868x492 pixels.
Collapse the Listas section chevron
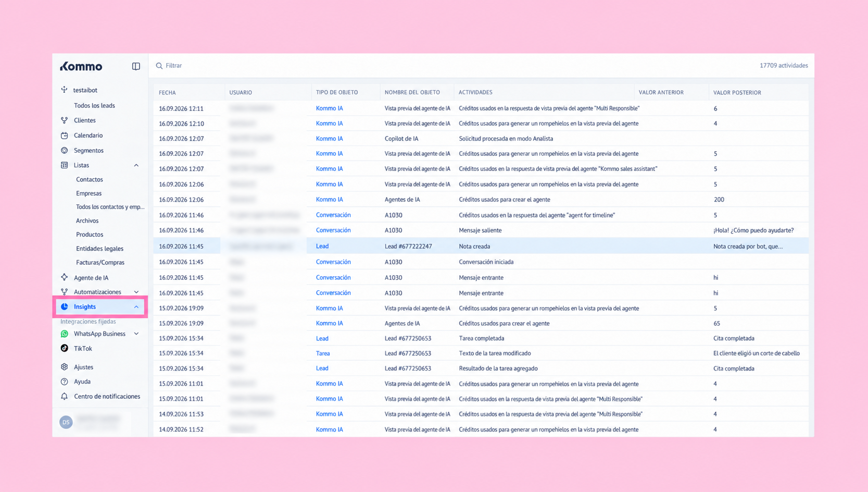pos(136,165)
